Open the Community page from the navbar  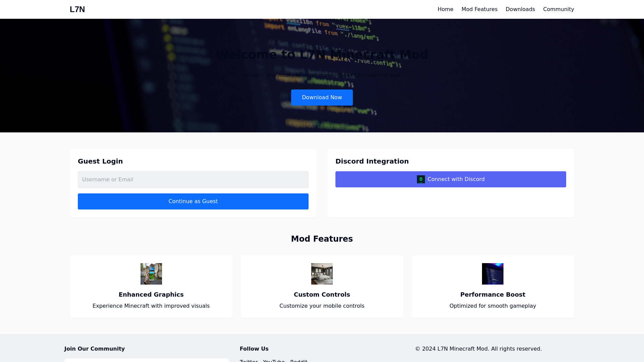pos(558,9)
